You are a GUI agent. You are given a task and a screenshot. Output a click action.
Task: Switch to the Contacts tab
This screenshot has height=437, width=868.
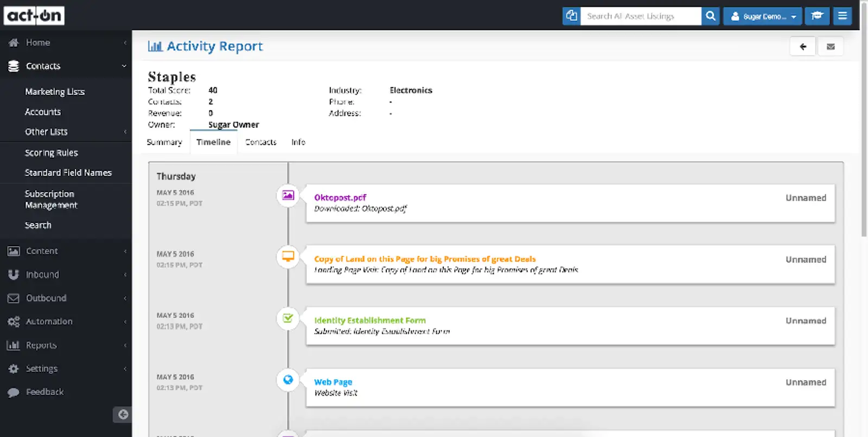pos(260,142)
